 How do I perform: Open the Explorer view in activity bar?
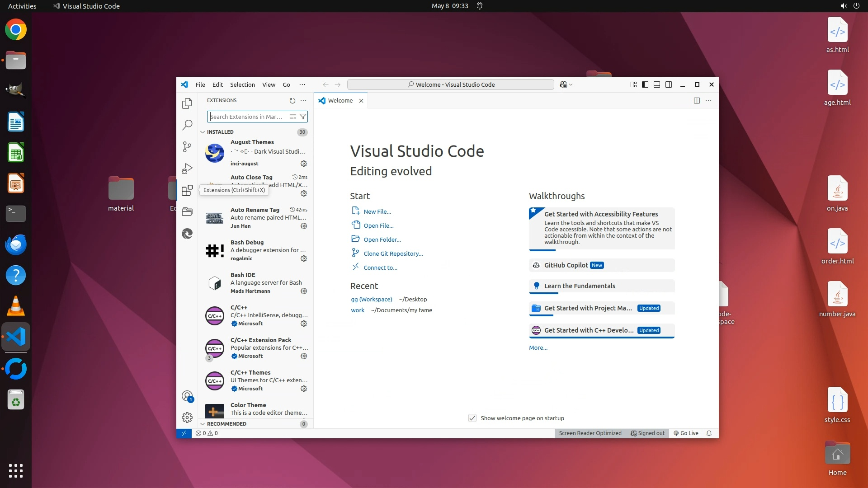click(187, 103)
